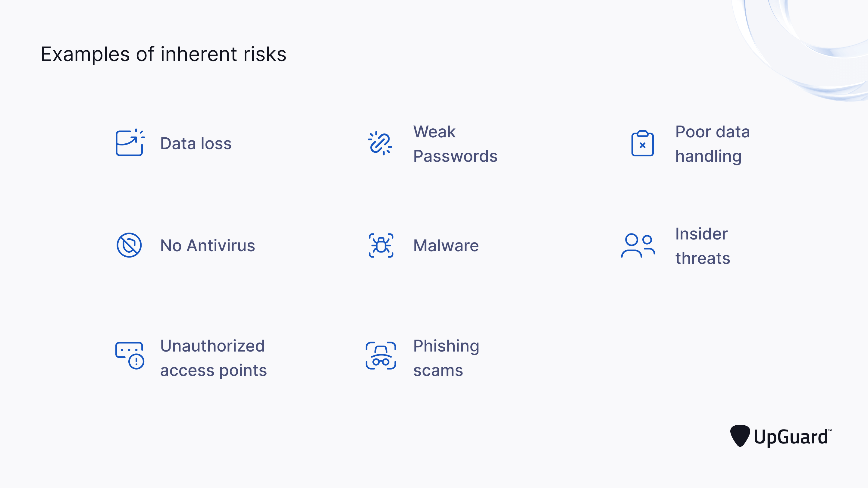The width and height of the screenshot is (868, 488).
Task: Click the Insider threats people icon
Action: coord(638,245)
